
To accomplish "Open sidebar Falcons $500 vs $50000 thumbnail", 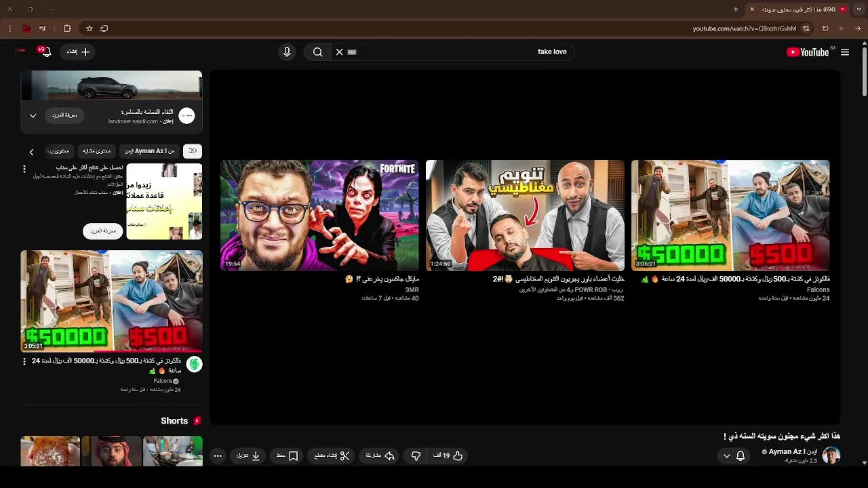I will point(111,301).
